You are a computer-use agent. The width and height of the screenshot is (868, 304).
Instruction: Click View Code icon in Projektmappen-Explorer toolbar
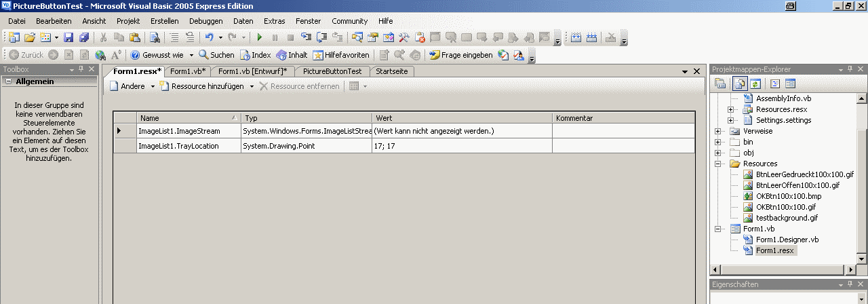pyautogui.click(x=774, y=84)
